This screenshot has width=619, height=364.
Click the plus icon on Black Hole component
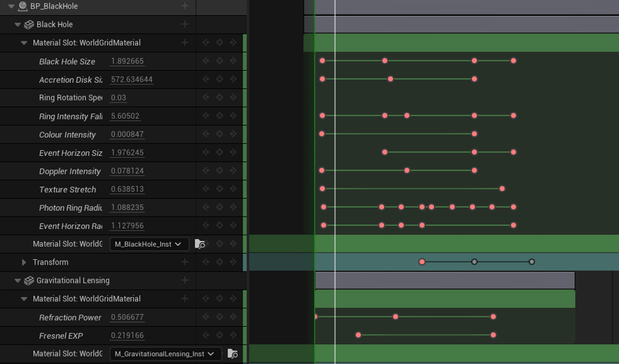[x=184, y=24]
